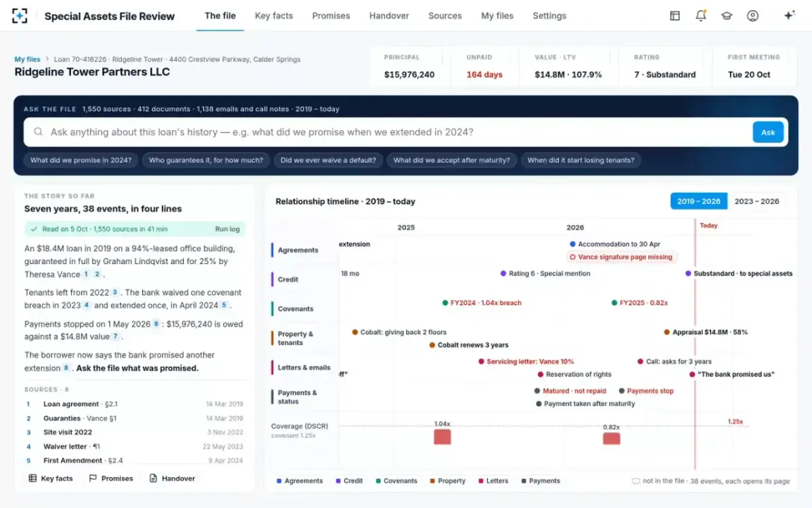Open the user profile icon
Image resolution: width=812 pixels, height=508 pixels.
coord(752,16)
